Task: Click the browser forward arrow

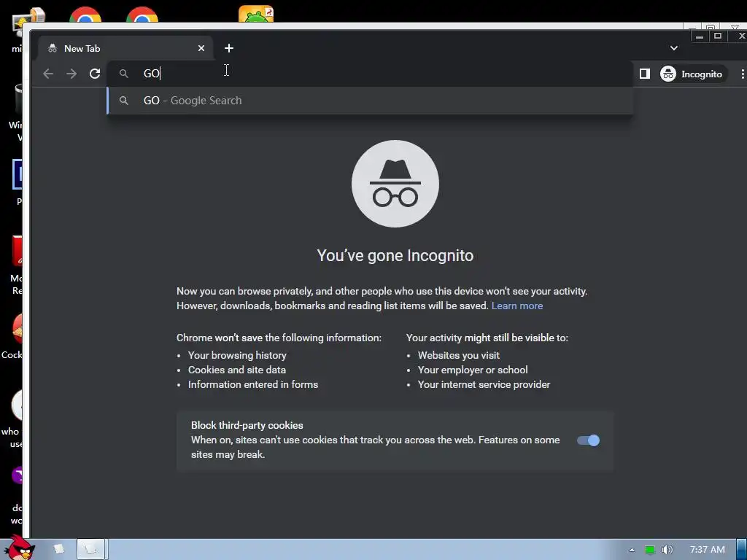Action: 71,74
